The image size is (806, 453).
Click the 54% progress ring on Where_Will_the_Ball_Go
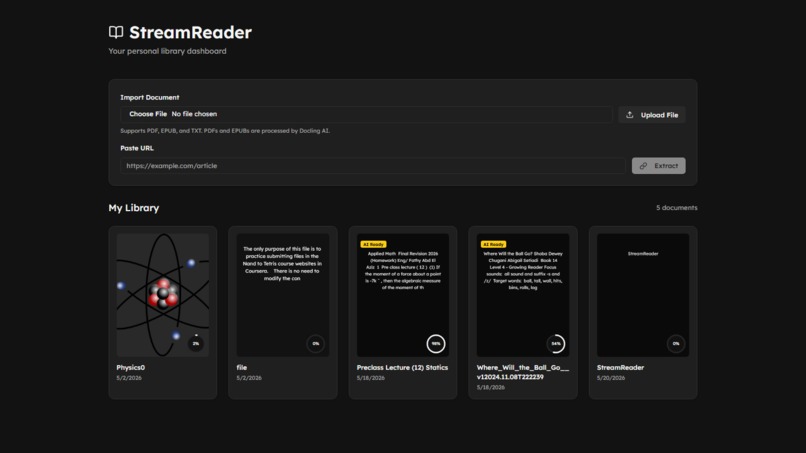(x=556, y=343)
